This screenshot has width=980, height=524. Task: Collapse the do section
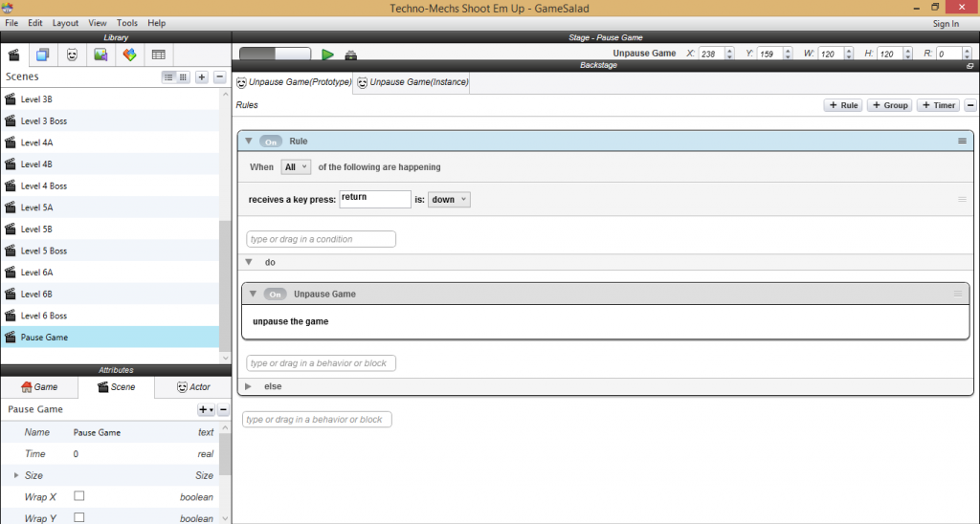click(249, 262)
